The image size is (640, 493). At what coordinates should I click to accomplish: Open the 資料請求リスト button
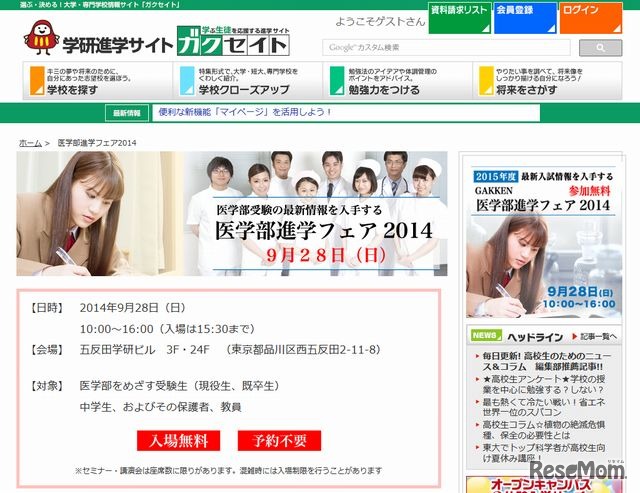(x=460, y=18)
